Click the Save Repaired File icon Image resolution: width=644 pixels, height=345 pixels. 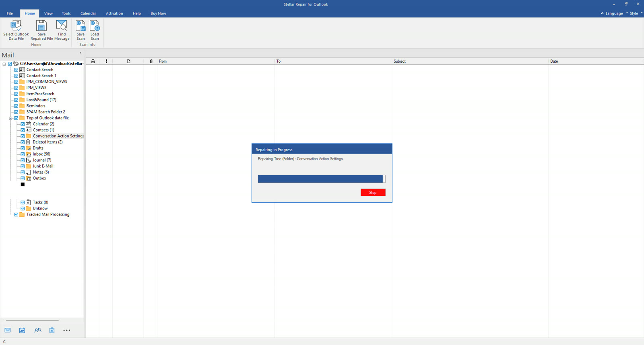[41, 26]
